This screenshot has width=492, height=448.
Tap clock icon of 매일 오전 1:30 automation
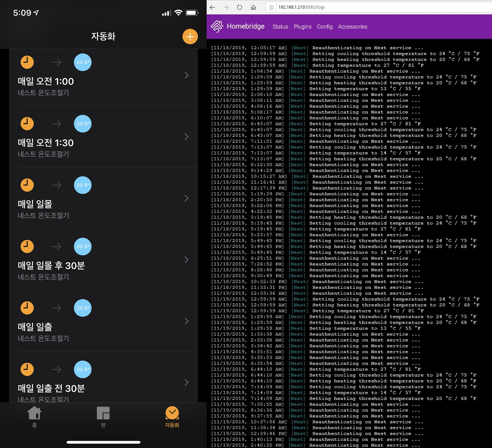point(27,123)
